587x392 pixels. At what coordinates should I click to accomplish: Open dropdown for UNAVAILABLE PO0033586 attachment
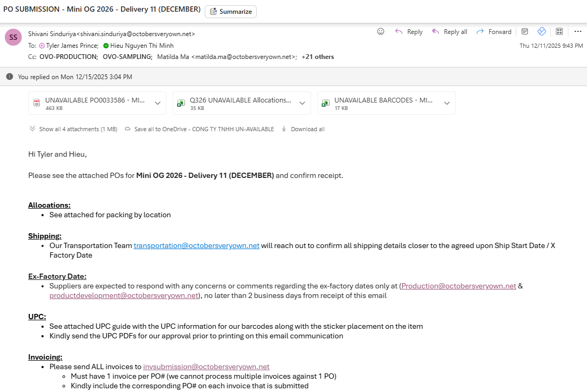coord(157,103)
